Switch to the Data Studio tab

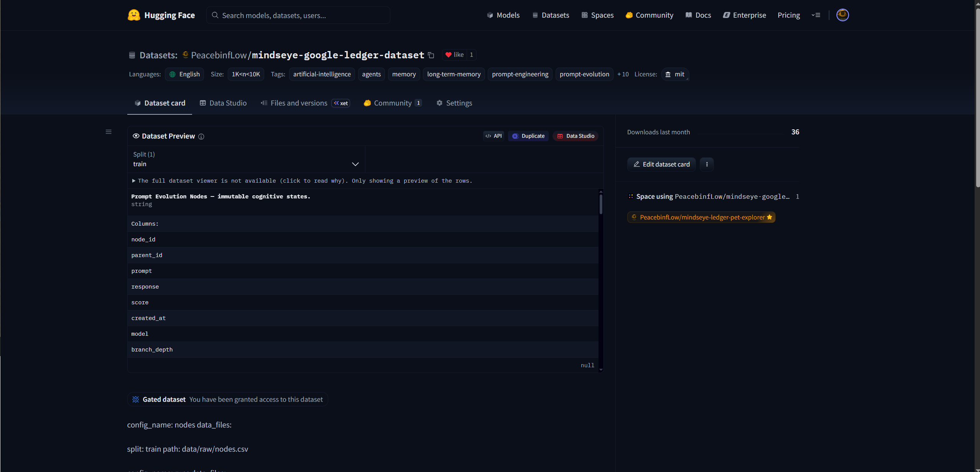pyautogui.click(x=223, y=103)
